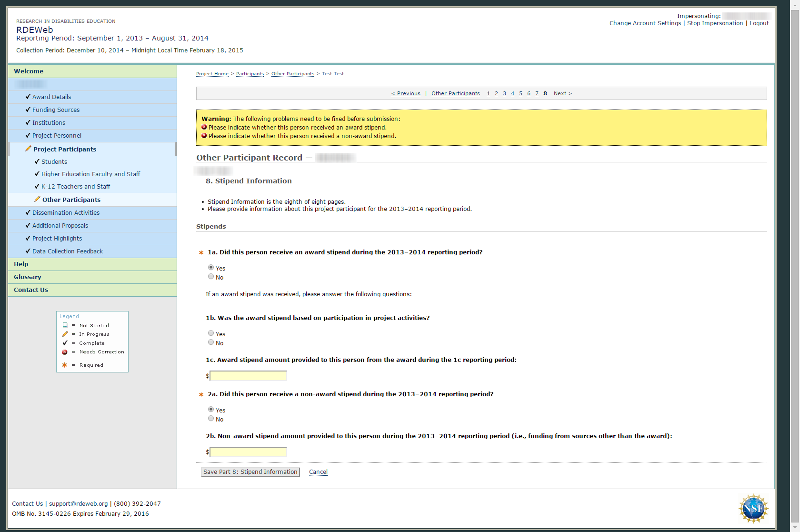The height and width of the screenshot is (532, 800).
Task: Click the red error icon for non-award stipend warning
Action: point(204,136)
